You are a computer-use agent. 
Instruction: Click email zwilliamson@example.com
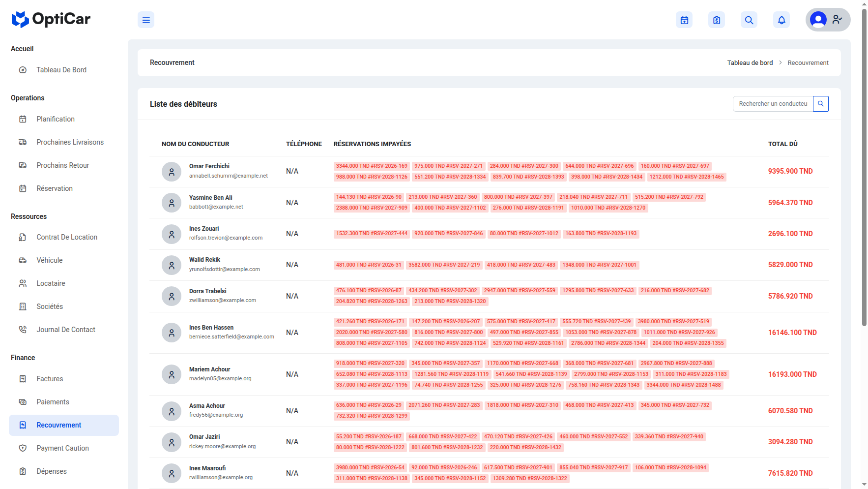(x=223, y=300)
